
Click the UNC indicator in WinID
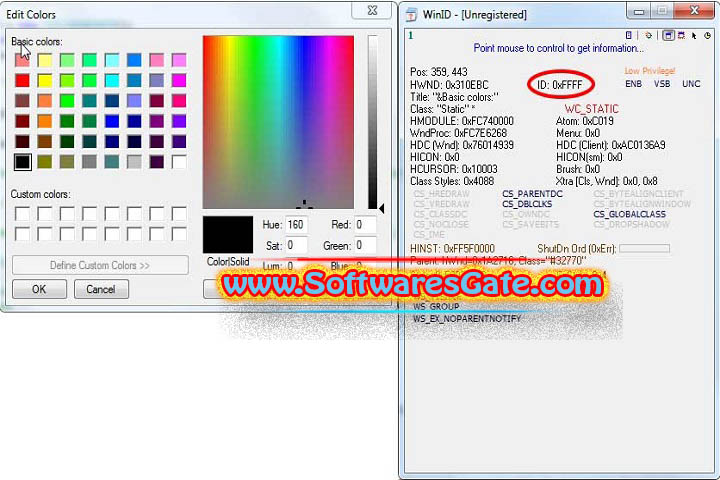pyautogui.click(x=691, y=84)
